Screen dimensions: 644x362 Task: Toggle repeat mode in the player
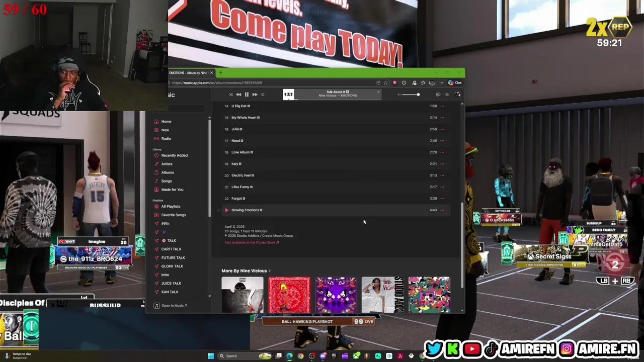tap(262, 95)
